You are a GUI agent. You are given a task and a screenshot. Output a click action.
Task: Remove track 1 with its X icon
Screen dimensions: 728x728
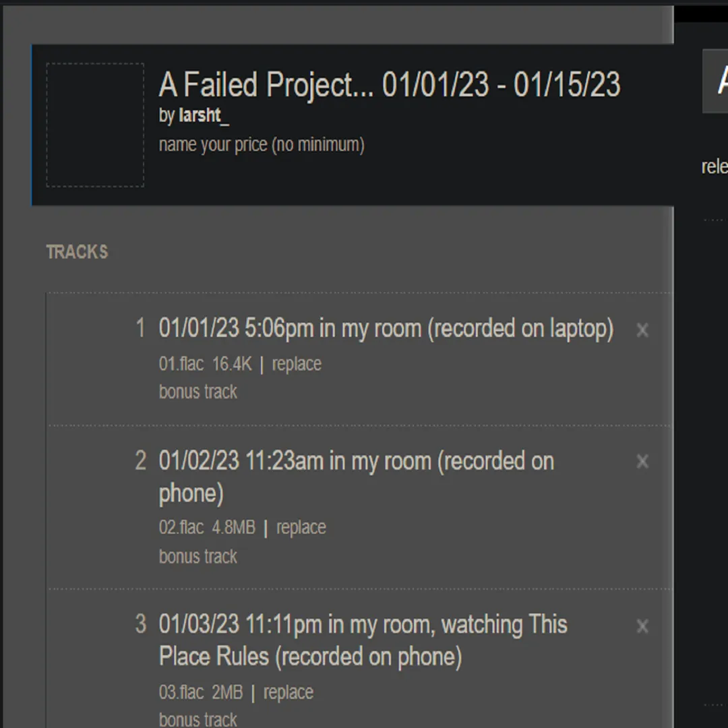(642, 330)
